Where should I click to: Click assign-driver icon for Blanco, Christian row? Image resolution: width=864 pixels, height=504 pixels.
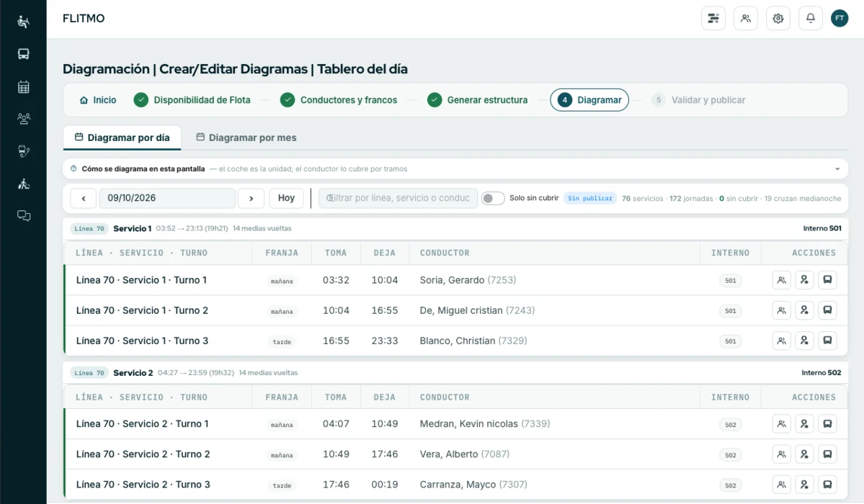[804, 341]
